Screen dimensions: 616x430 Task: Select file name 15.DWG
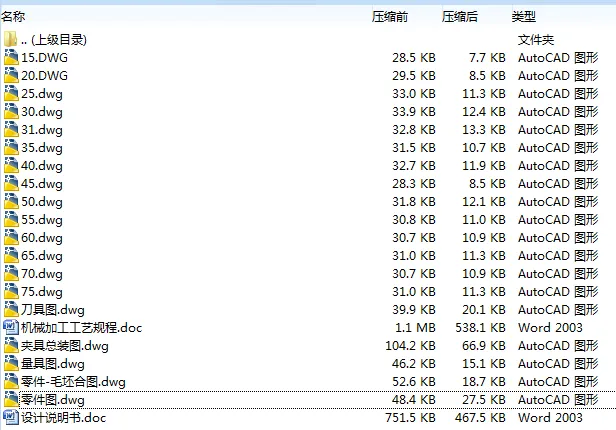[44, 58]
